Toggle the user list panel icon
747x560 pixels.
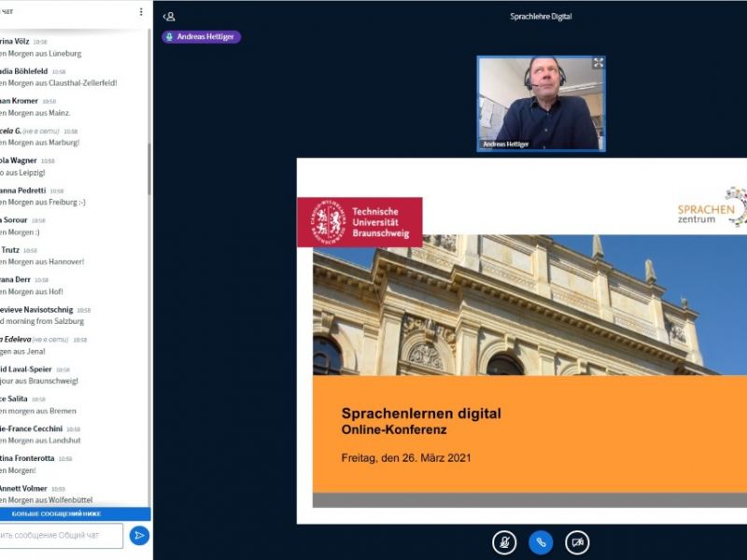click(169, 16)
